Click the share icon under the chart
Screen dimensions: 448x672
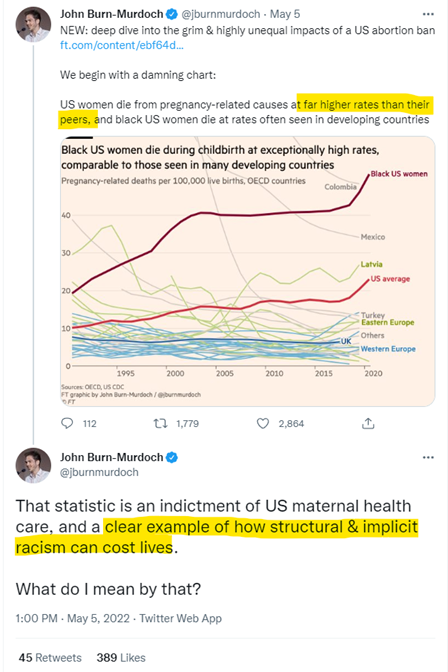368,423
